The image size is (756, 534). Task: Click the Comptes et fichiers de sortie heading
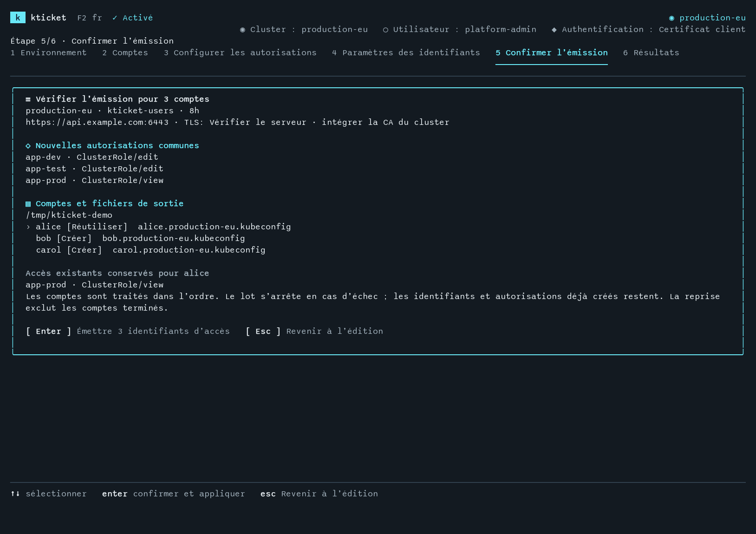coord(110,204)
